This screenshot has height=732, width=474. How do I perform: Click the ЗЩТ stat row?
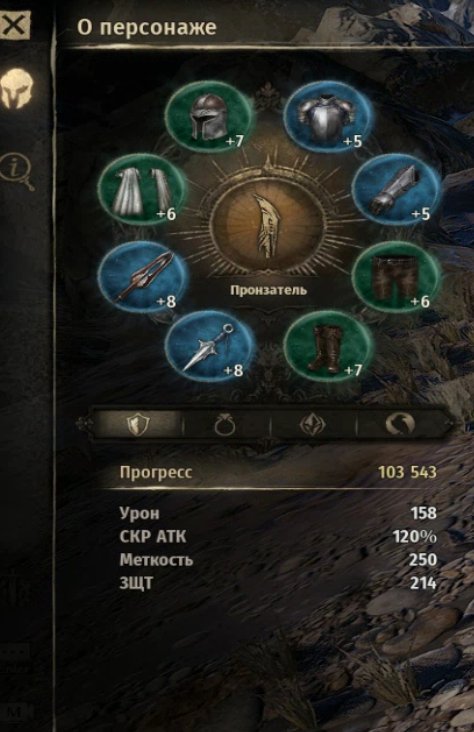coord(278,583)
